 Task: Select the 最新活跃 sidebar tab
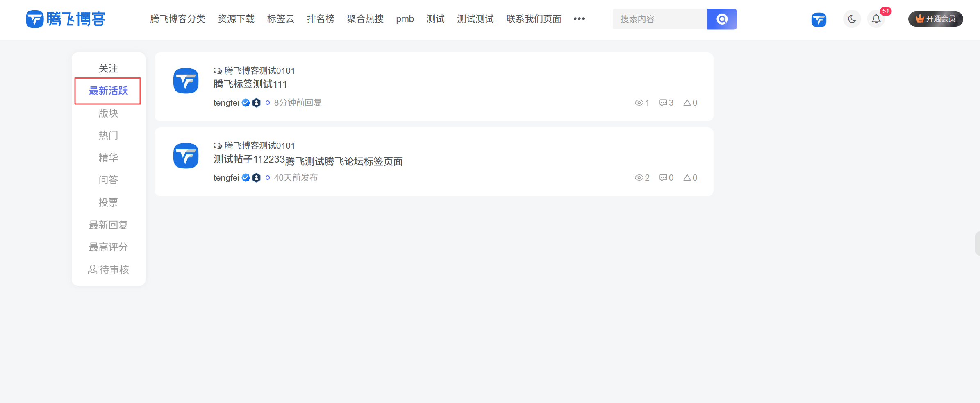pyautogui.click(x=108, y=91)
